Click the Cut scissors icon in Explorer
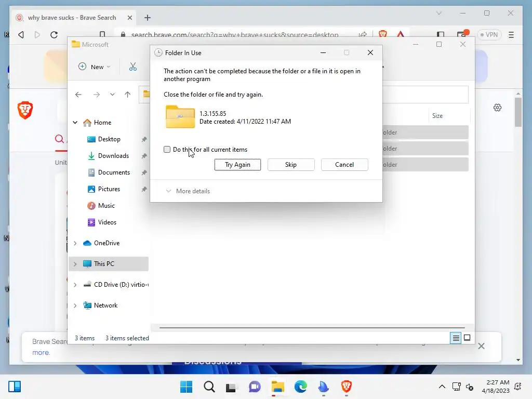The height and width of the screenshot is (399, 532). 132,67
